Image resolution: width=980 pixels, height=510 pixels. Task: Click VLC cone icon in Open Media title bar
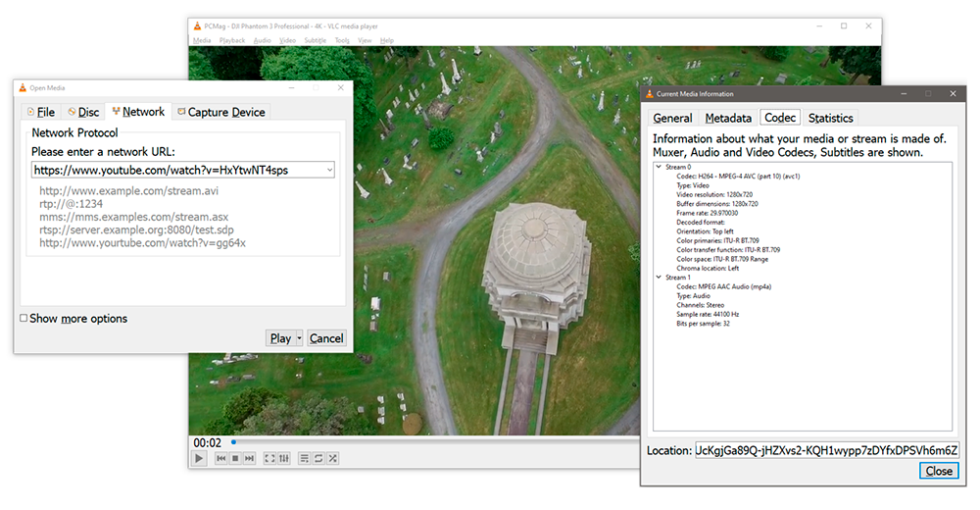pyautogui.click(x=23, y=88)
